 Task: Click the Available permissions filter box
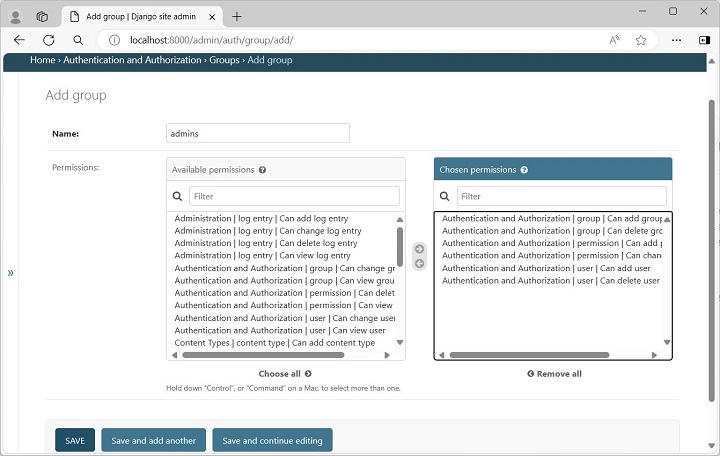click(x=294, y=196)
